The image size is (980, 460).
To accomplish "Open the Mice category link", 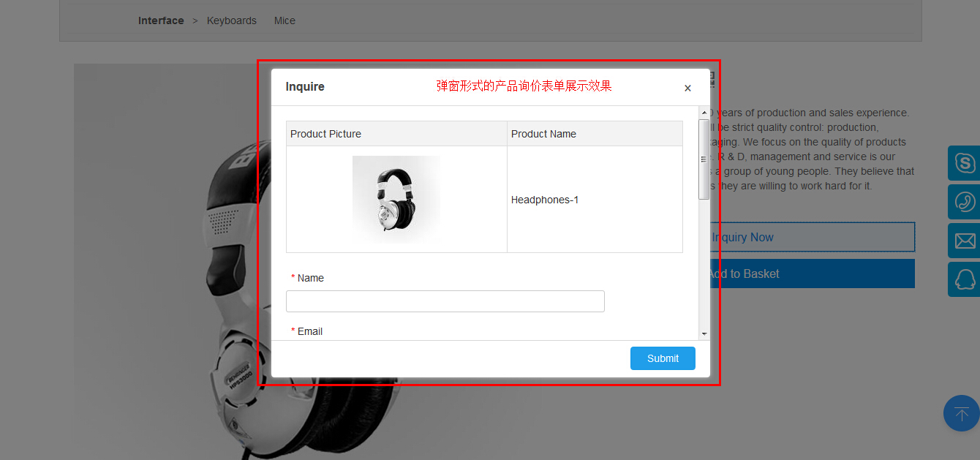I will tap(284, 20).
